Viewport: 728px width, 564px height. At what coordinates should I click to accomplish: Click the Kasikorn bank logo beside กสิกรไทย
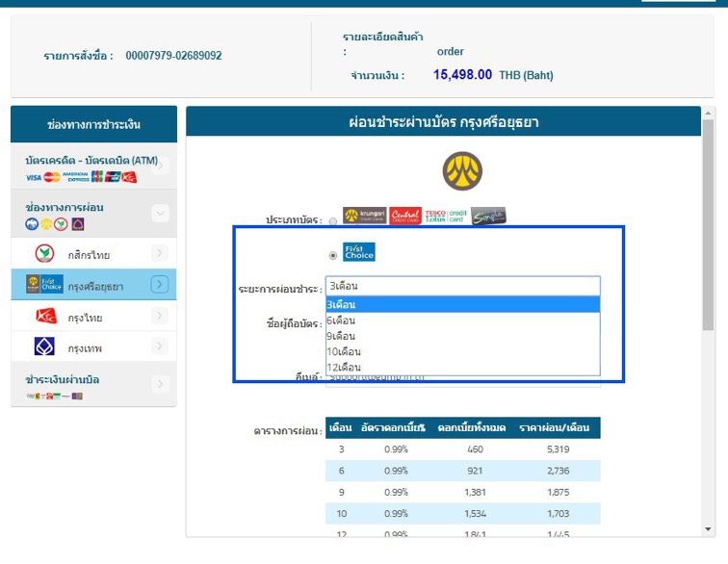coord(44,253)
